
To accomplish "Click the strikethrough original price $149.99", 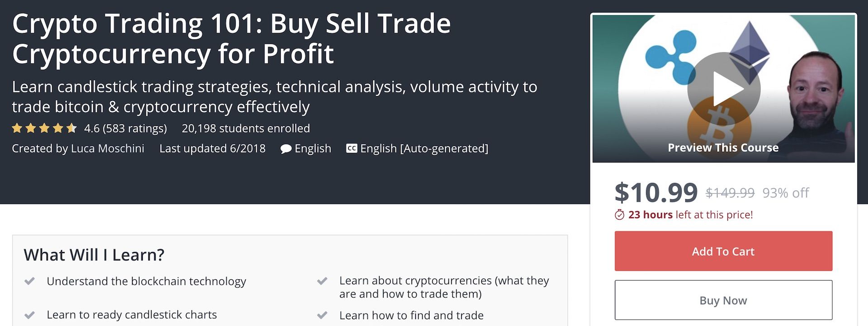I will tap(729, 192).
